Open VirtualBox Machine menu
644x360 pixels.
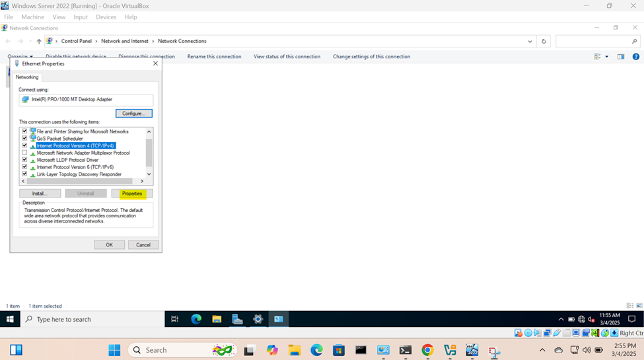32,17
